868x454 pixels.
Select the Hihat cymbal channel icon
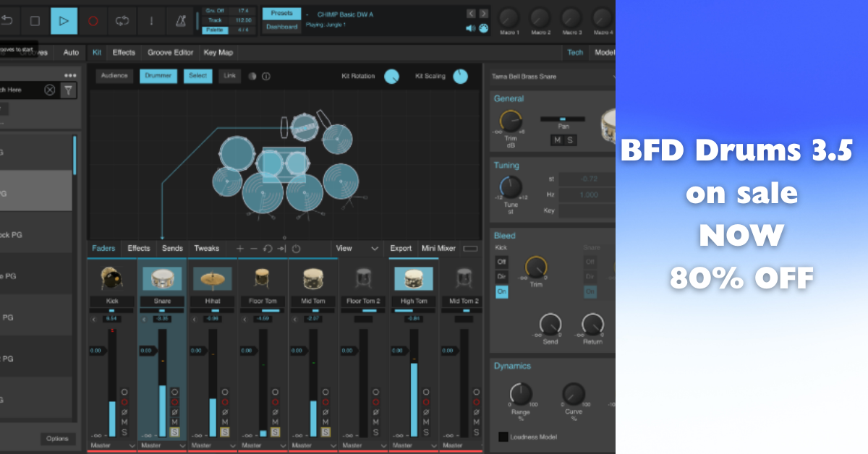coord(212,278)
